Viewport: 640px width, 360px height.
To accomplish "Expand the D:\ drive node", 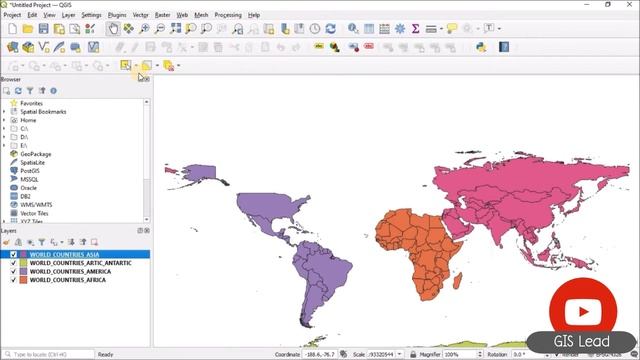I will [x=4, y=137].
